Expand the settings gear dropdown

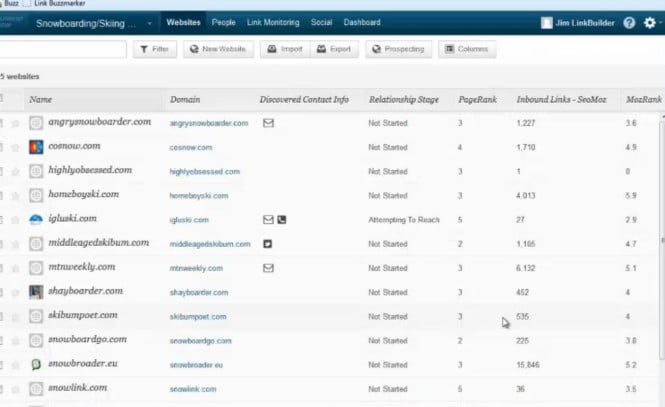[651, 22]
